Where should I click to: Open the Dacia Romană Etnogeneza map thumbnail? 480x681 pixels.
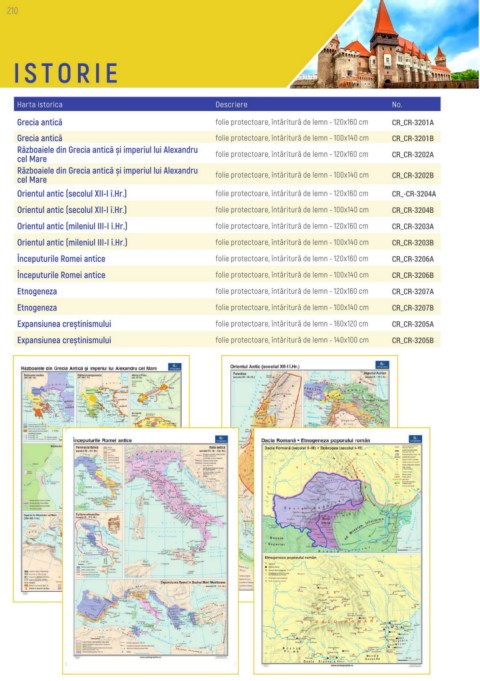click(x=341, y=551)
